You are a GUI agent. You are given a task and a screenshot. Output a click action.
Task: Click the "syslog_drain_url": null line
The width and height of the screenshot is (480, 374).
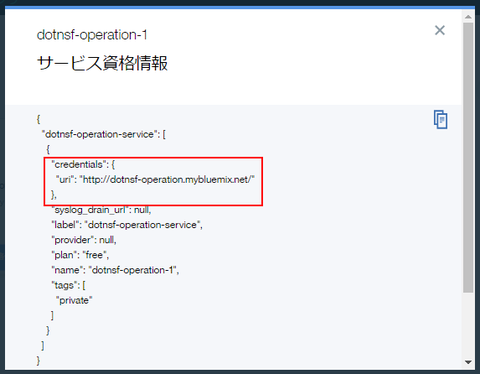point(101,210)
